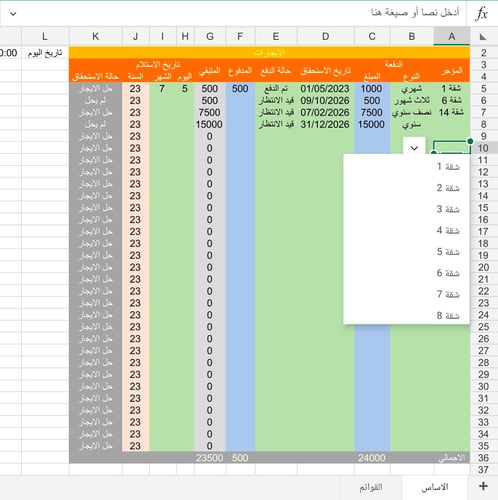Click the 24000 total cell
Viewport: 498px width, 500px height.
(x=372, y=458)
